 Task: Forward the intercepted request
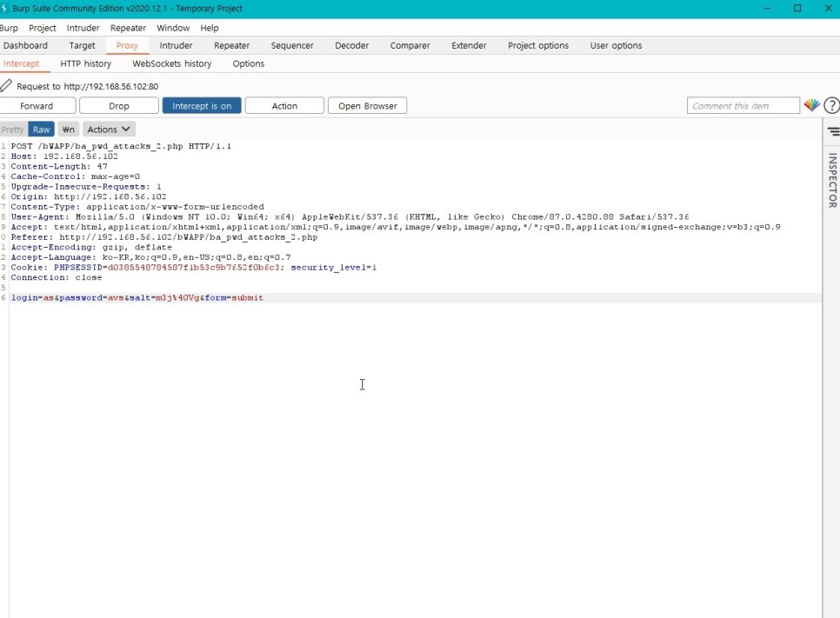tap(37, 105)
